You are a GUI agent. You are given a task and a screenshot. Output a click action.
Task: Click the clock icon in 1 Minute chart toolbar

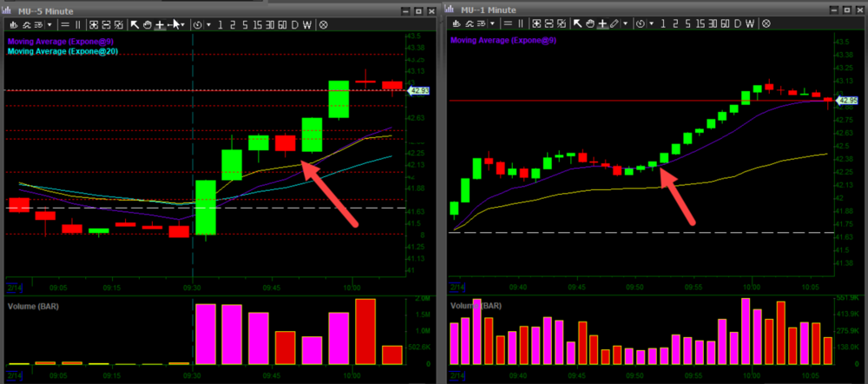(x=640, y=23)
